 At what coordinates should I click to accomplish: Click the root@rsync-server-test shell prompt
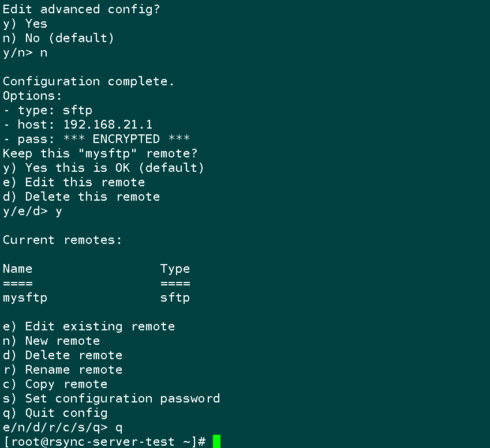104,442
